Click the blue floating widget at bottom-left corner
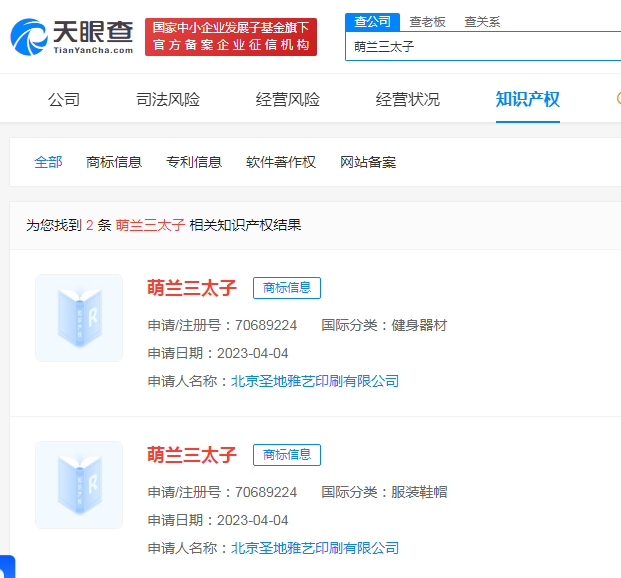This screenshot has width=621, height=578. (7, 567)
